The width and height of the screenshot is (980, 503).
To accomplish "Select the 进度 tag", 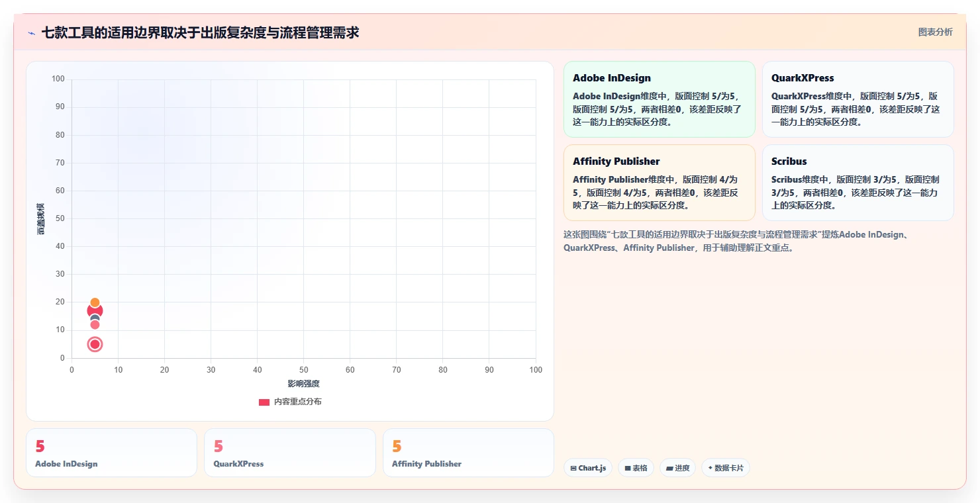I will pos(677,468).
